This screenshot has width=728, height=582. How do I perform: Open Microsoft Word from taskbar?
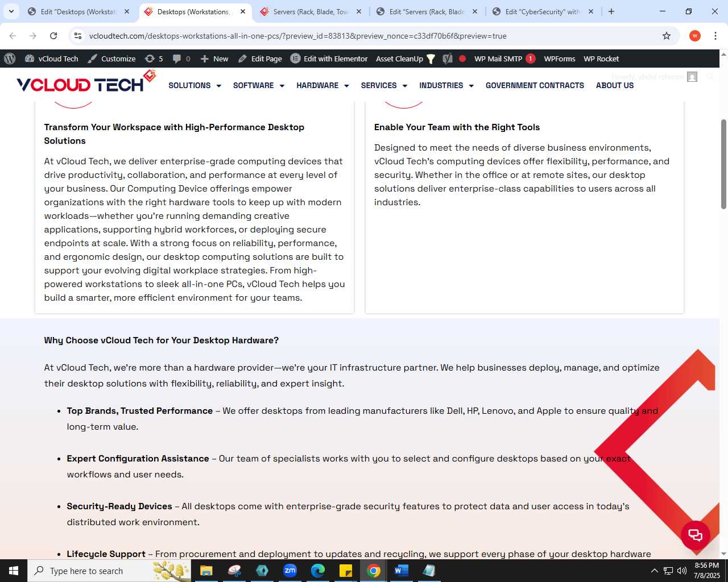(402, 571)
